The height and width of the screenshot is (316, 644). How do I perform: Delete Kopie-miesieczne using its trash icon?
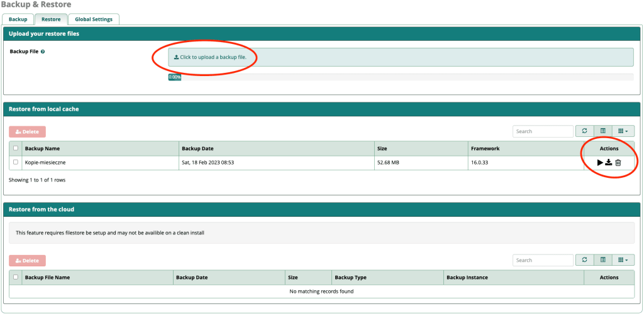tap(618, 163)
